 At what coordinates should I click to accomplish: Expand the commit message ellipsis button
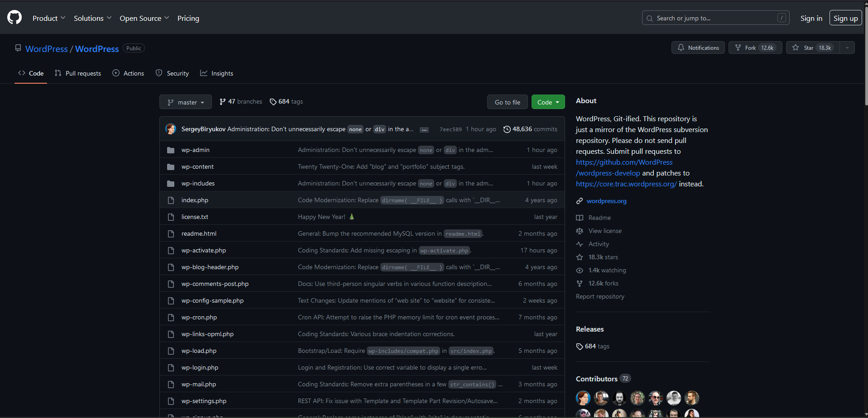(x=424, y=130)
